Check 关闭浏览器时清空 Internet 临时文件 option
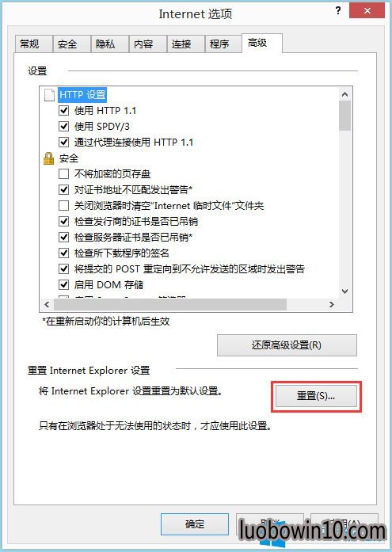 [63, 206]
